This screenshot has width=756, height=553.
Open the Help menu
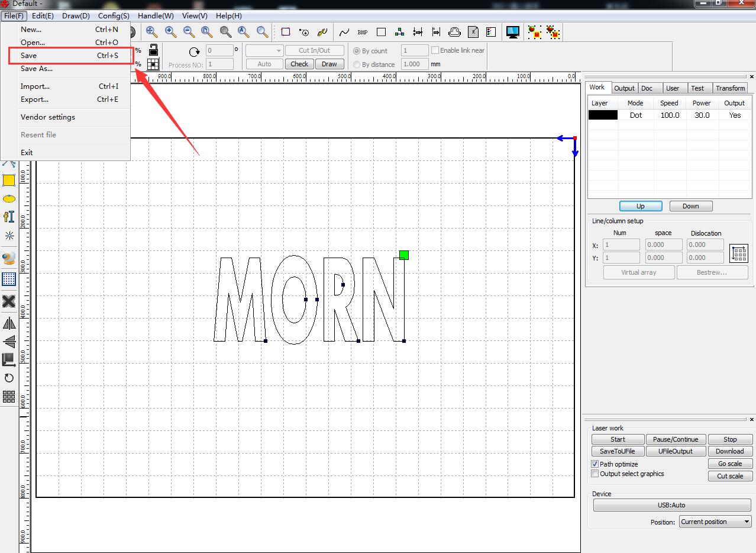(228, 16)
